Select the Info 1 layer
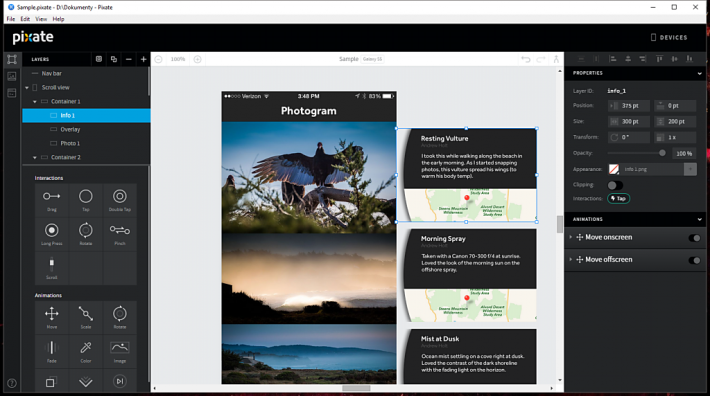 pos(86,115)
